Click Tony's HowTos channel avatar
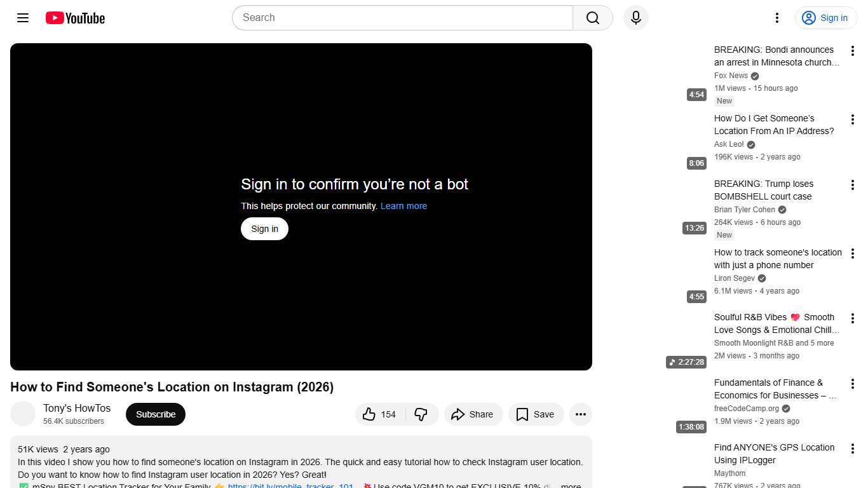The width and height of the screenshot is (868, 488). click(x=23, y=414)
